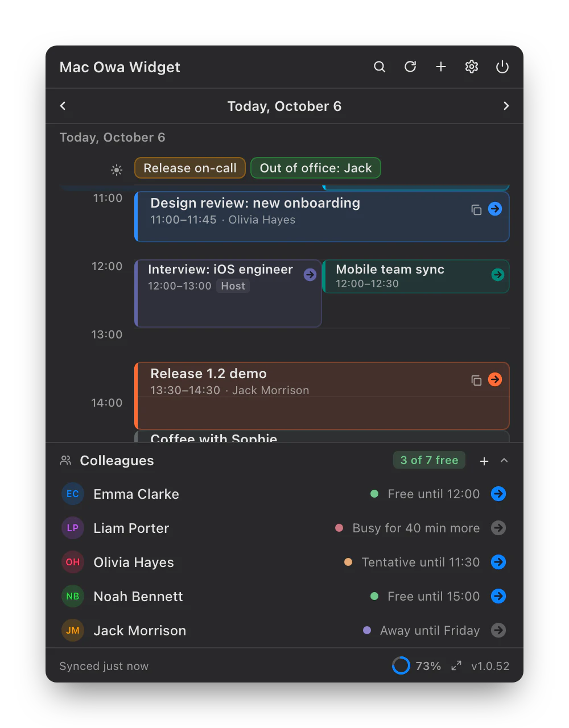Open the Interview: iOS engineer event
Viewport: 569px width, 728px height.
[228, 293]
